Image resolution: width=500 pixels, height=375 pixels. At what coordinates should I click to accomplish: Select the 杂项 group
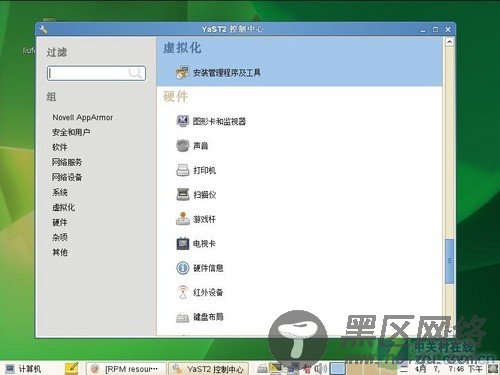coord(60,237)
